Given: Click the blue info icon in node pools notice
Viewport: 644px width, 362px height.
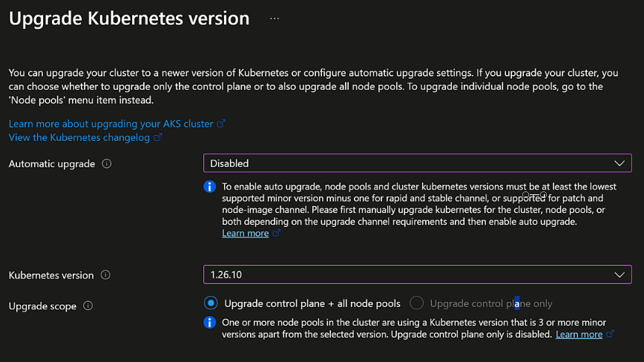Looking at the screenshot, I should 210,323.
